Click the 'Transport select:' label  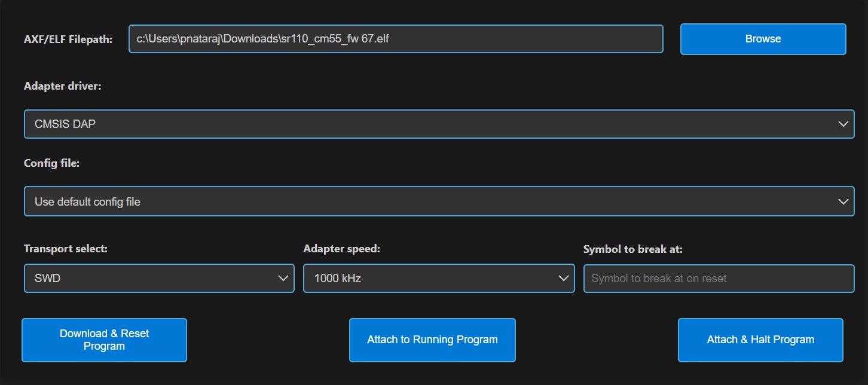(x=66, y=249)
